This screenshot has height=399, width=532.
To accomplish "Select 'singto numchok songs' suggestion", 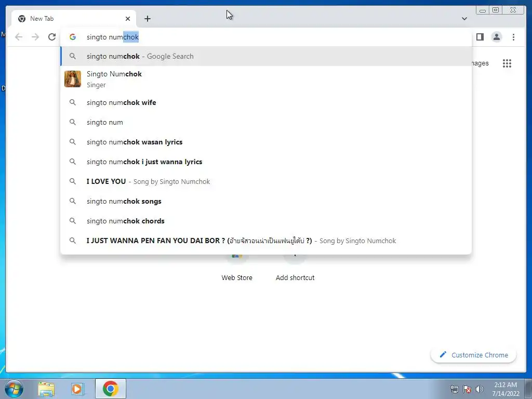I will [266, 201].
